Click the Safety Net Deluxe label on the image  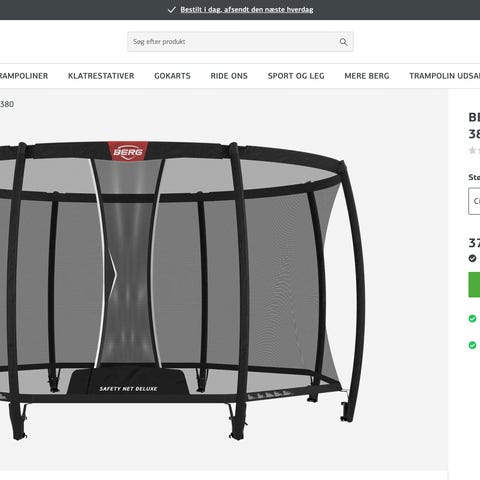pyautogui.click(x=128, y=389)
